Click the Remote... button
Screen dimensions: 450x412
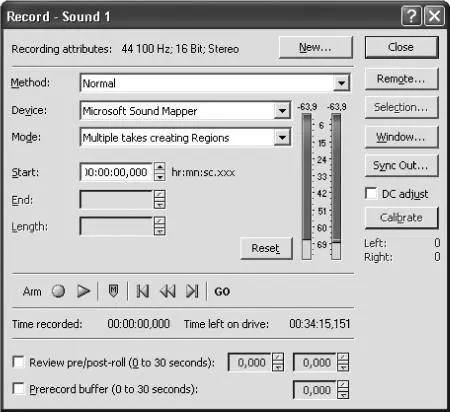[401, 79]
